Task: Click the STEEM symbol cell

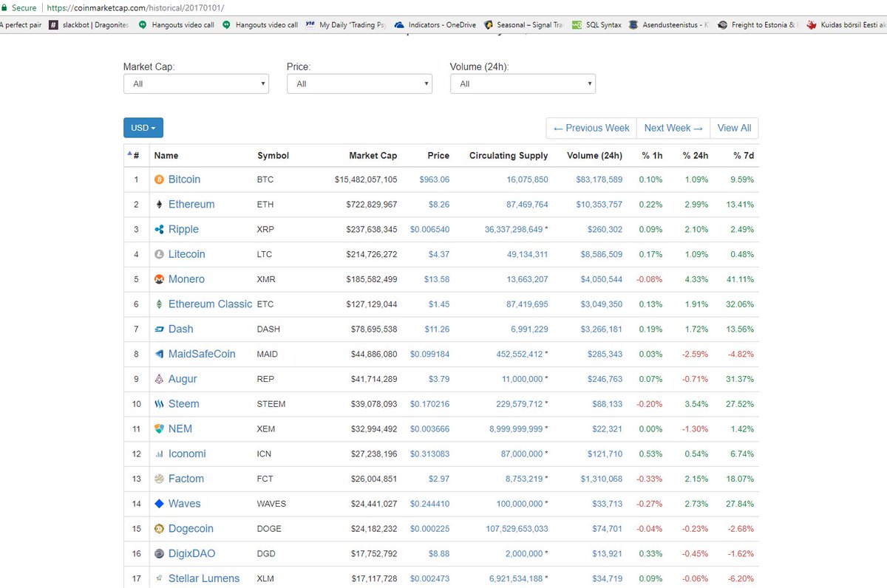Action: pyautogui.click(x=271, y=404)
